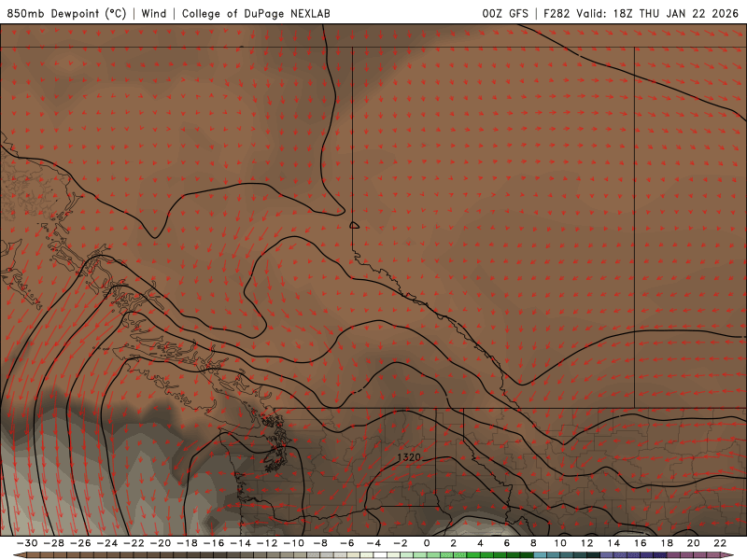
Task: Click the -10 value on the colorbar scale
Action: click(294, 543)
